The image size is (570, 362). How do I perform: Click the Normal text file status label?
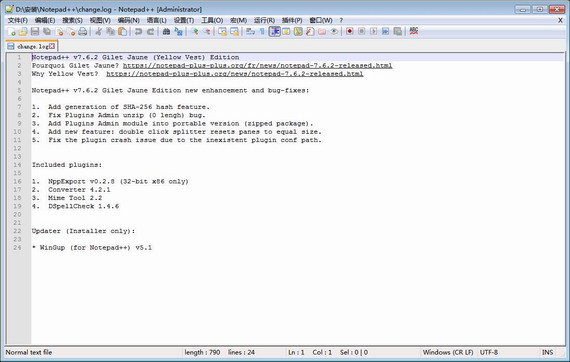pyautogui.click(x=29, y=352)
